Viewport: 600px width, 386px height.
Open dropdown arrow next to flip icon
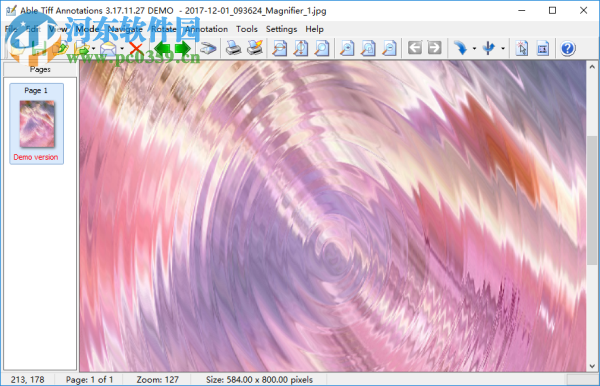[503, 49]
